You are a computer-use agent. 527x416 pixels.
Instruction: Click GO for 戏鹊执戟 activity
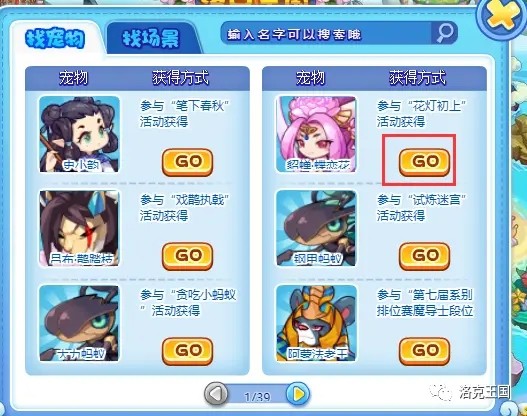click(188, 256)
